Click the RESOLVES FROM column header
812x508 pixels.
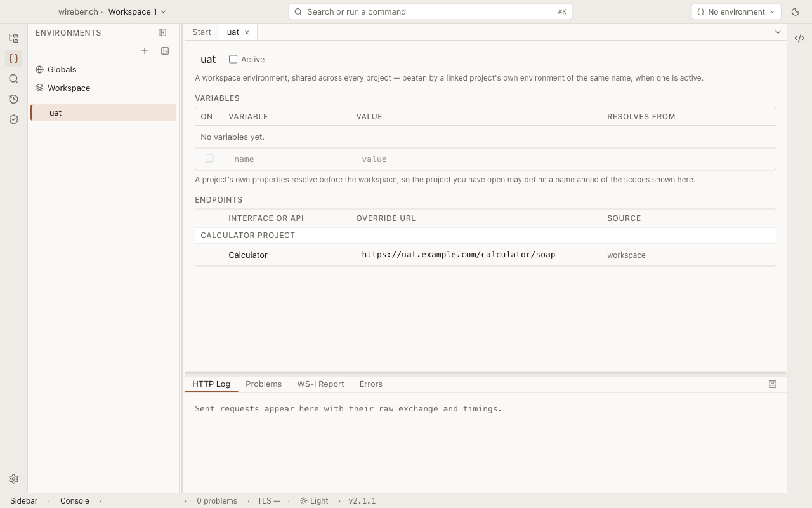pos(641,117)
